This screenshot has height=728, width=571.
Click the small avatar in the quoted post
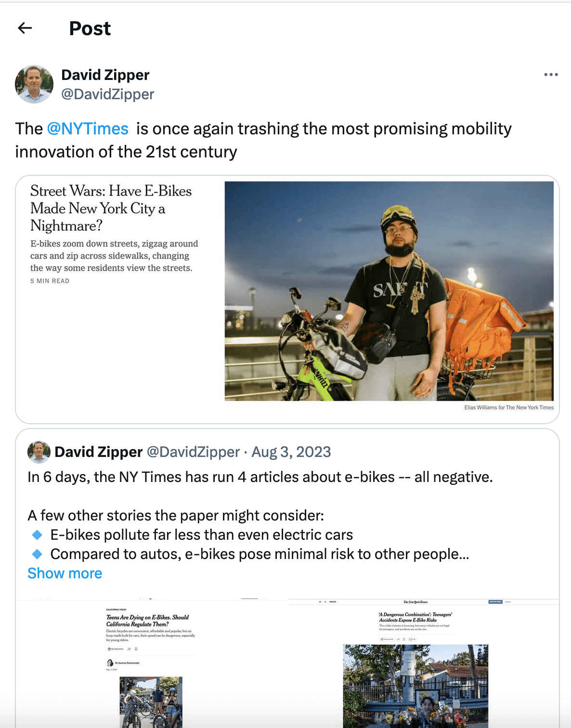(39, 452)
